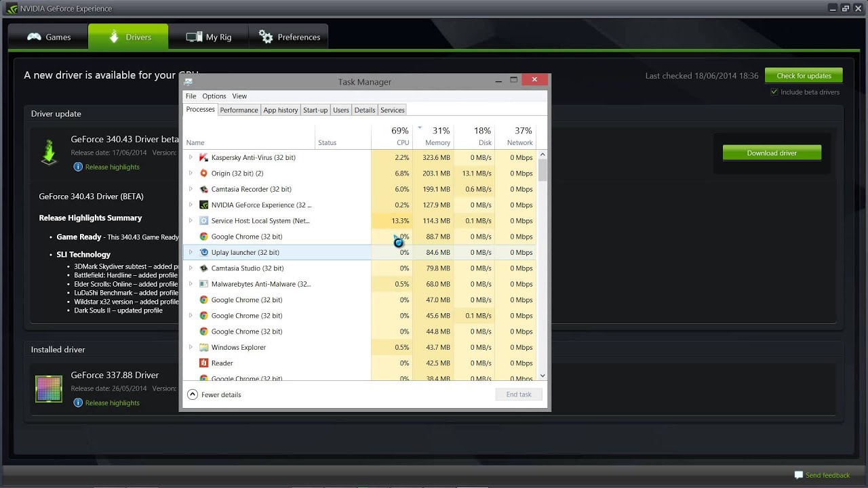Click Chrome icon in 47.0 MB row
The width and height of the screenshot is (868, 488).
coord(203,300)
